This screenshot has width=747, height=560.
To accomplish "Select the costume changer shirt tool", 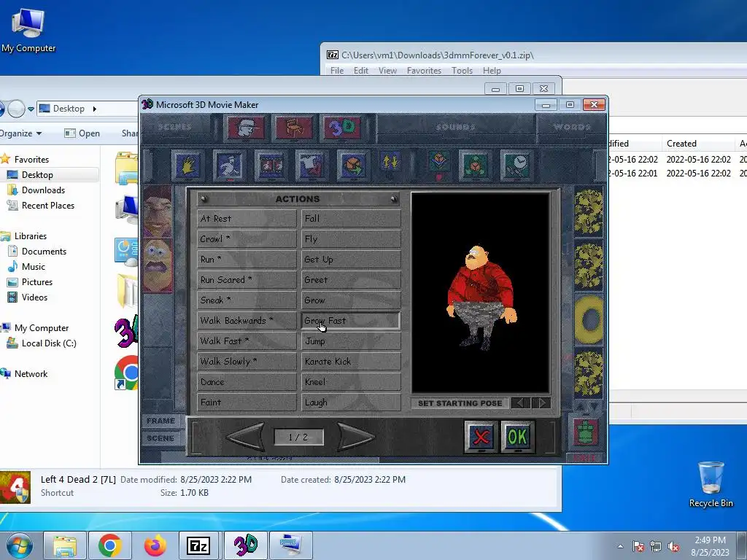I will (311, 166).
